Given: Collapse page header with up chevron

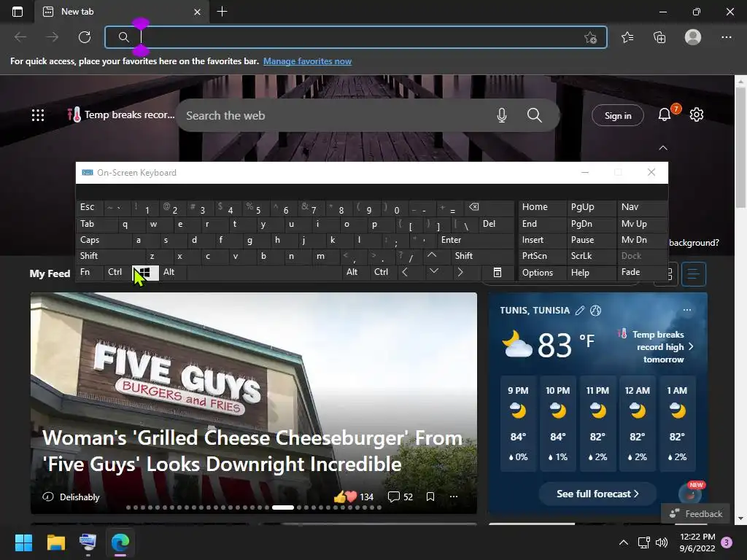Looking at the screenshot, I should (x=663, y=148).
